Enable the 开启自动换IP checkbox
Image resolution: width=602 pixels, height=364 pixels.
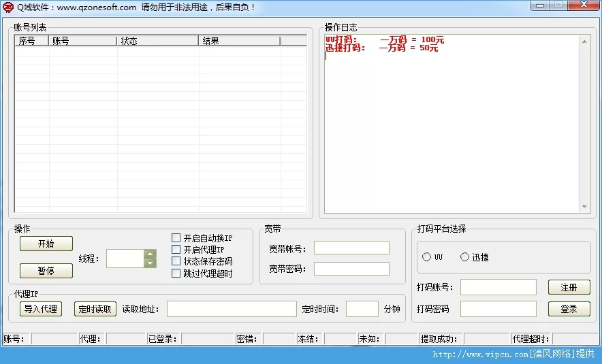pos(176,238)
